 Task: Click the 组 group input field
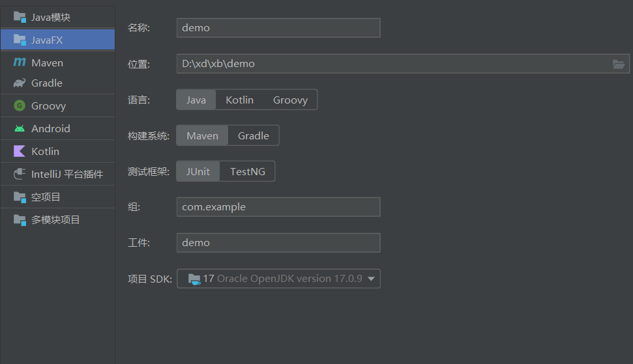coord(278,207)
